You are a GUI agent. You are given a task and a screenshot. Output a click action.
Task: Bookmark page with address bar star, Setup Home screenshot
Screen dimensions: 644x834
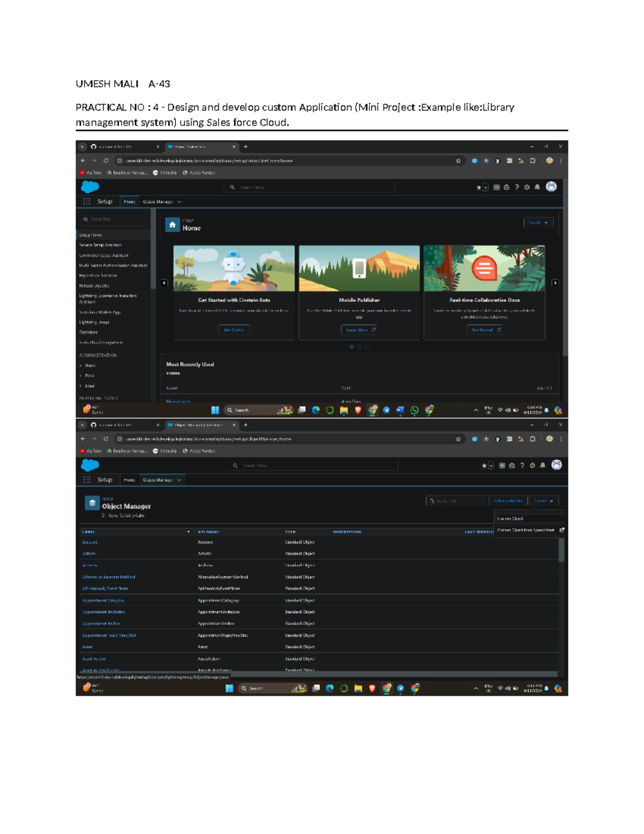click(x=458, y=161)
